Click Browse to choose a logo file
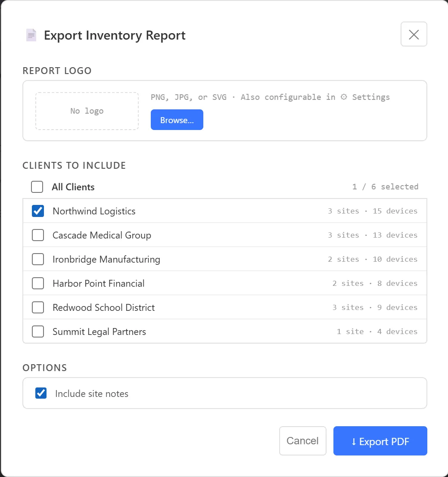Image resolution: width=448 pixels, height=477 pixels. tap(177, 120)
